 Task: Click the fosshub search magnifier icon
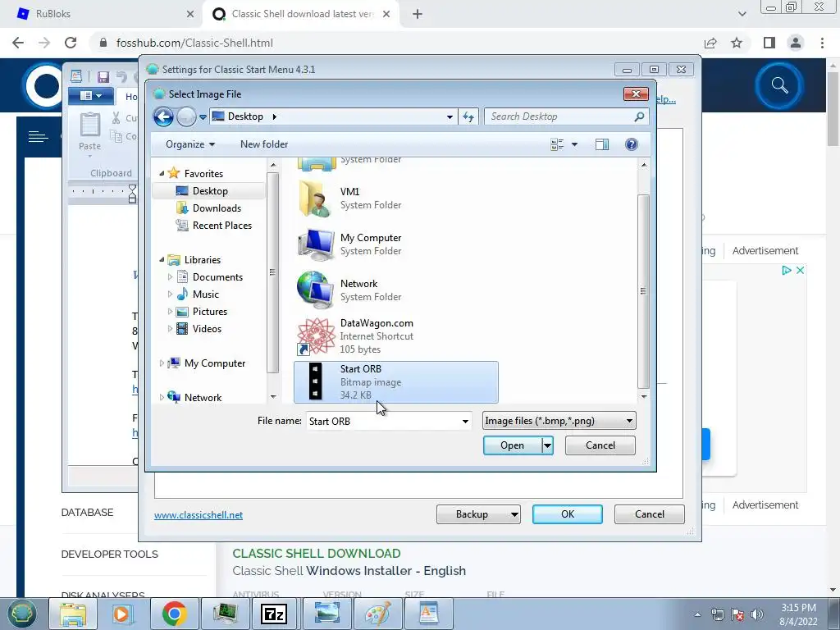tap(779, 85)
